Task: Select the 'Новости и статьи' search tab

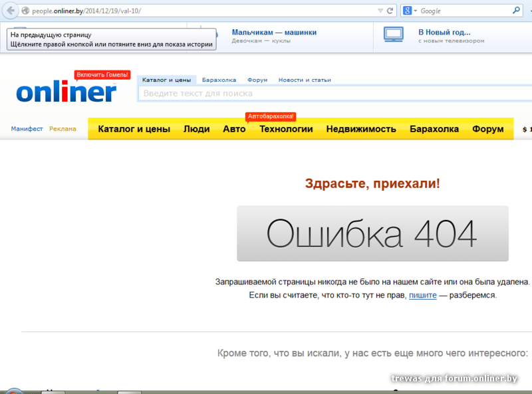Action: click(x=304, y=80)
